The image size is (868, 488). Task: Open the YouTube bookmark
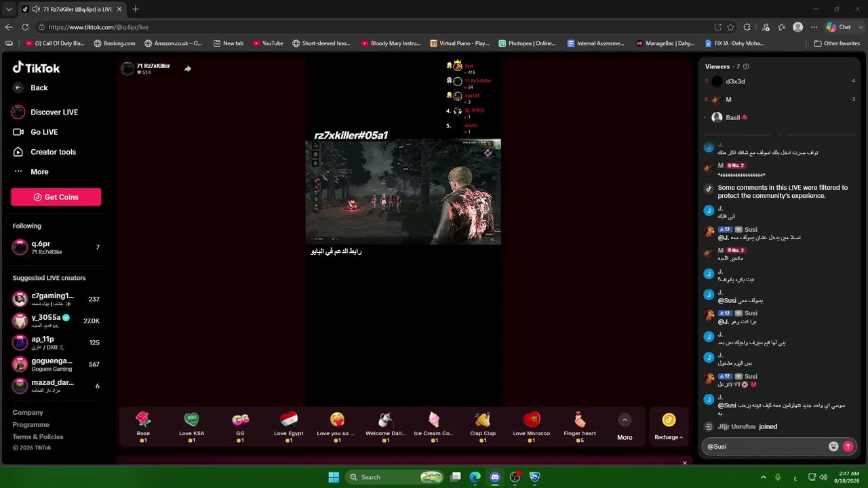(x=268, y=43)
